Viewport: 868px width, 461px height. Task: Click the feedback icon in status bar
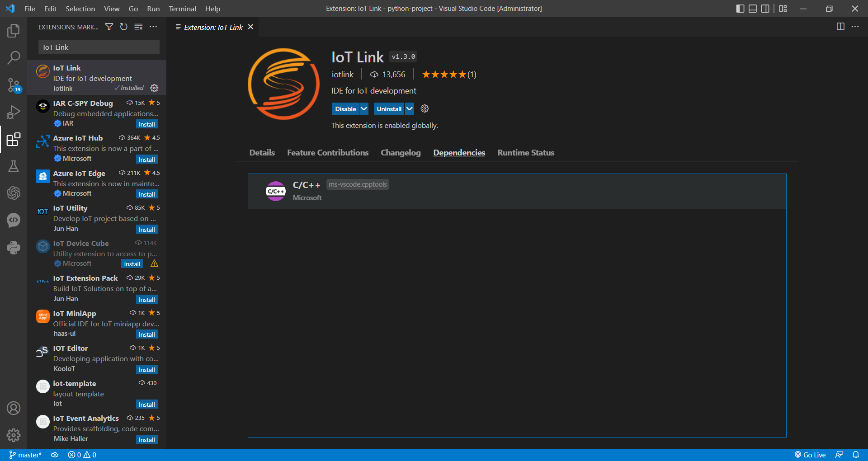839,455
